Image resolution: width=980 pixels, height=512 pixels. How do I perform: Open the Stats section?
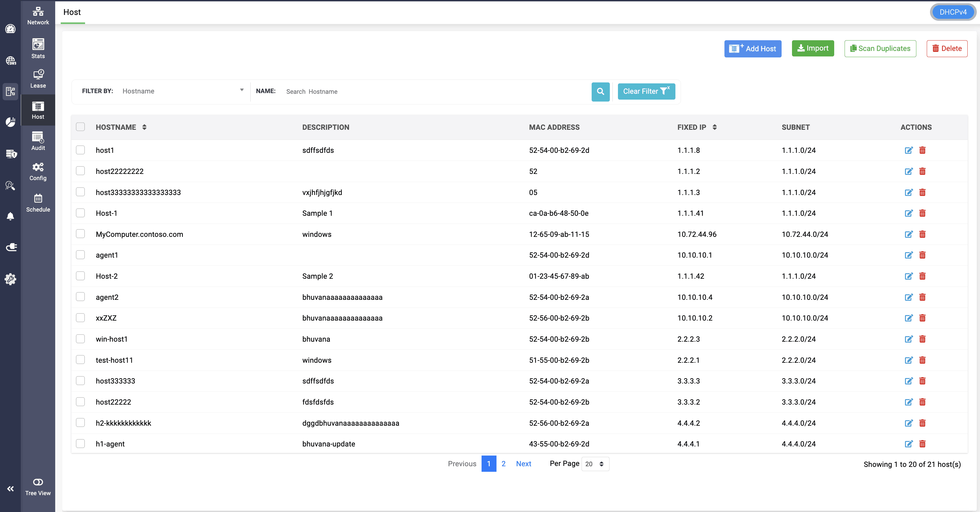coord(38,48)
